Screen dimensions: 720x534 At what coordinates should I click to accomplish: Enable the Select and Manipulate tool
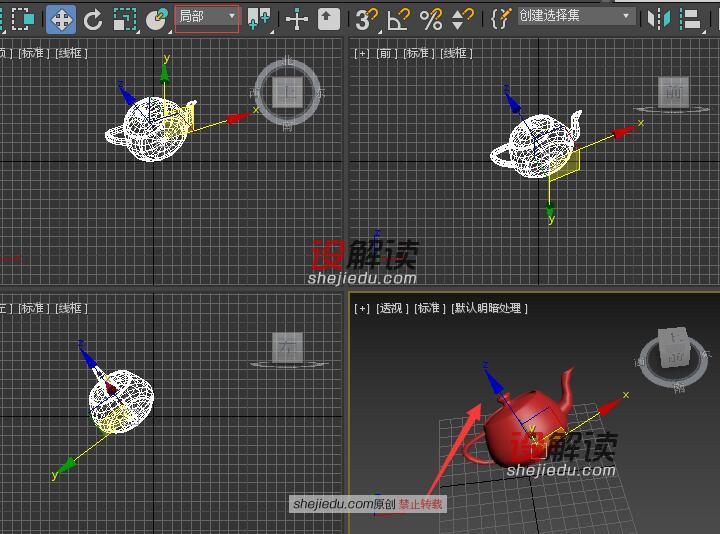pyautogui.click(x=297, y=20)
